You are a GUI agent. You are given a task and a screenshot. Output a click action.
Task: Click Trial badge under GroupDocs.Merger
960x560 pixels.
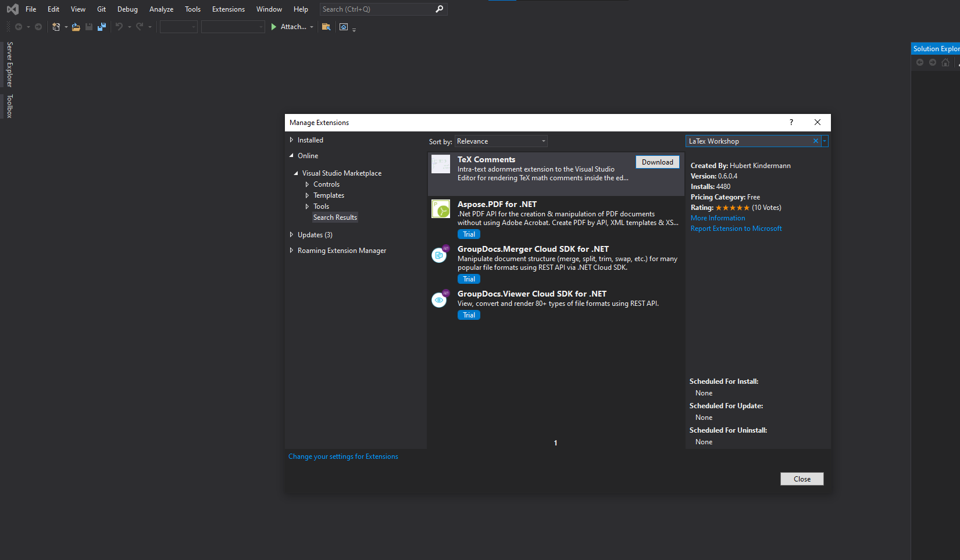469,279
